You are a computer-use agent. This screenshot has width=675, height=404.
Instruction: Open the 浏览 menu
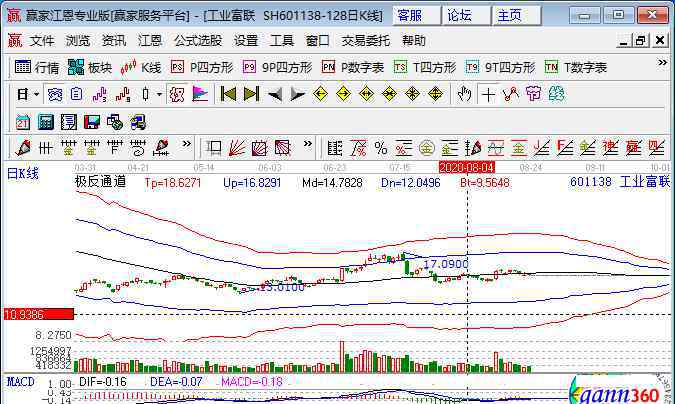pos(77,41)
